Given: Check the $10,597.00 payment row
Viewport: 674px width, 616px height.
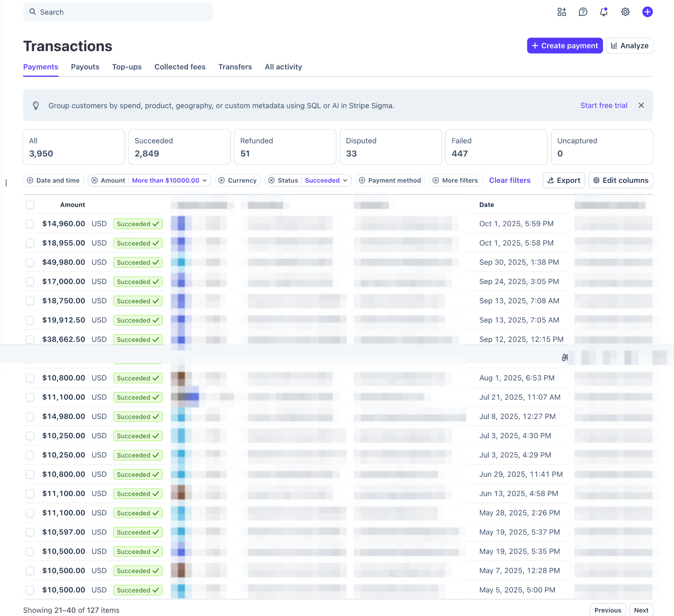Looking at the screenshot, I should coord(30,532).
